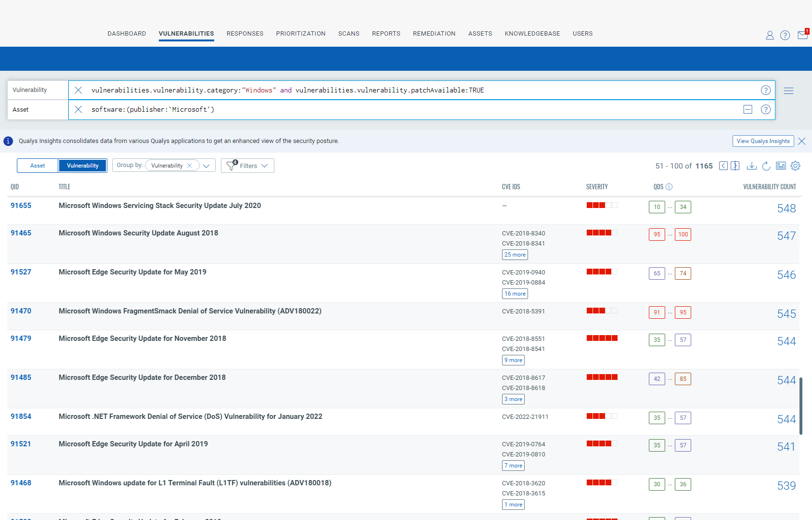Refresh the vulnerability list
The image size is (812, 520).
766,166
